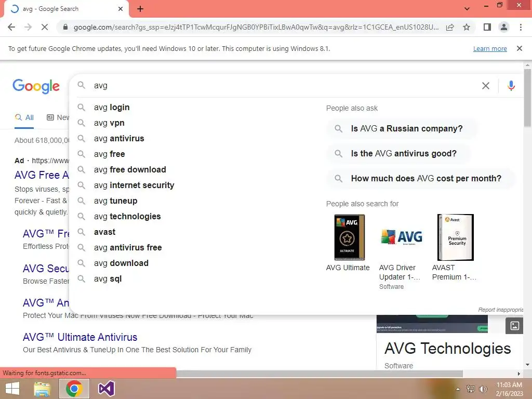
Task: Ask How much does AVG cost per month?
Action: click(x=421, y=179)
